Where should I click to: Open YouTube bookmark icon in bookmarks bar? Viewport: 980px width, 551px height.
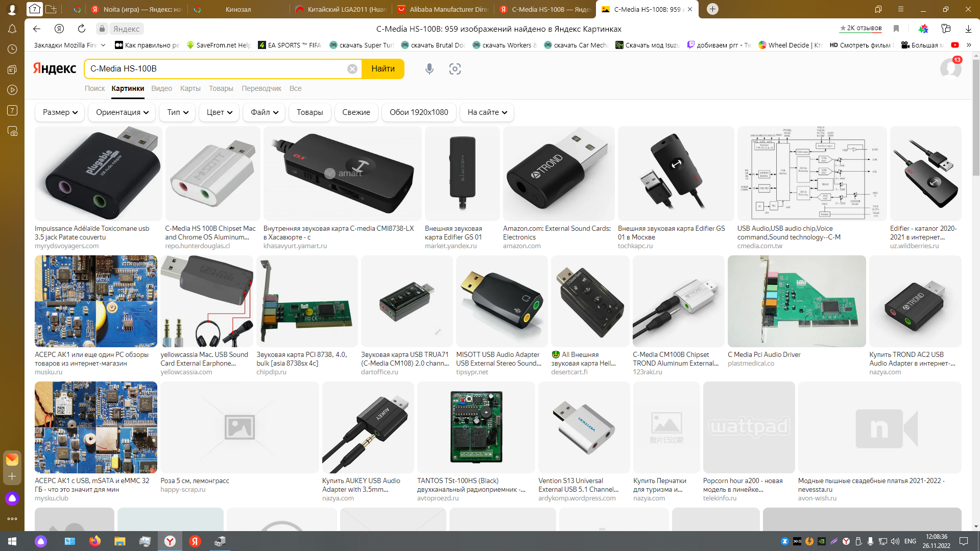[955, 45]
